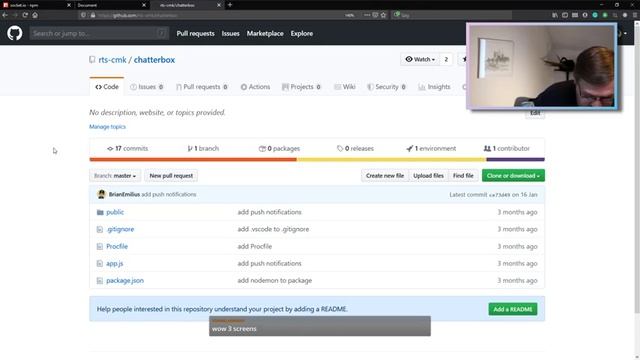
Task: Click the language breakdown color bar
Action: 317,160
